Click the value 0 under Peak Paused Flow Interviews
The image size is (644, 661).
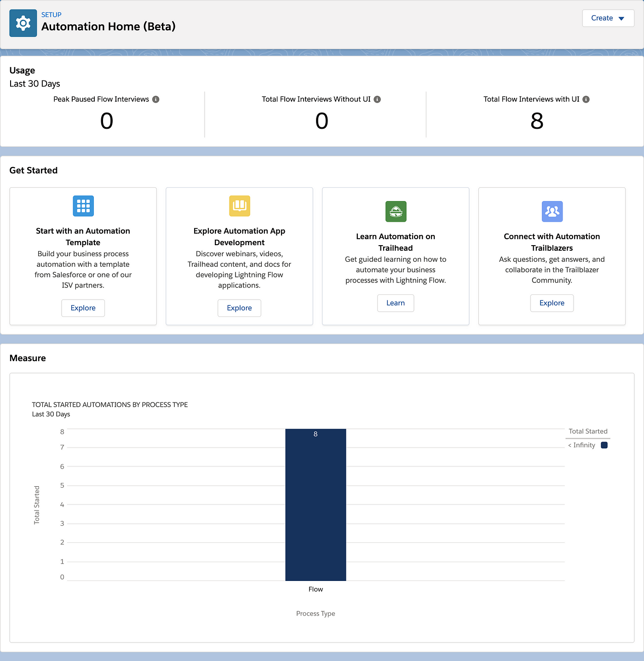107,121
